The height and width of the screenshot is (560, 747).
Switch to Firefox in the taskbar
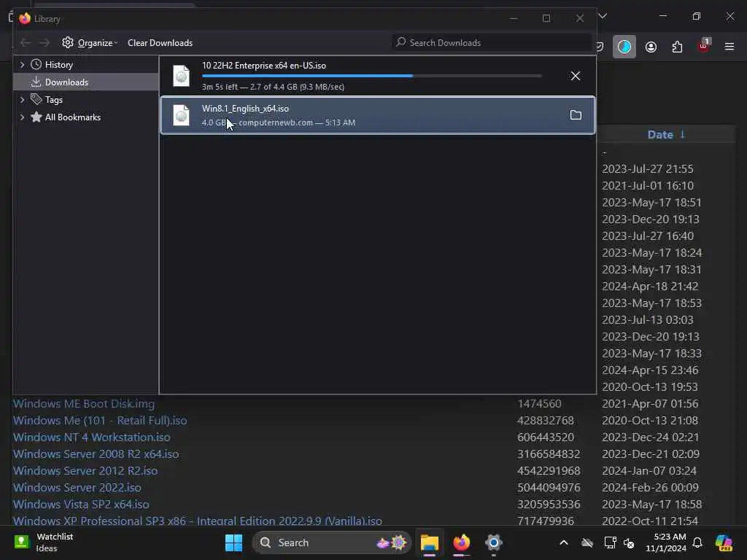(x=461, y=542)
